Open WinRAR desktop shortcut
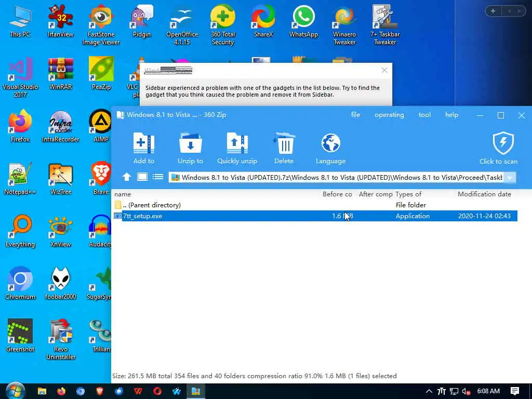Image resolution: width=532 pixels, height=399 pixels. tap(60, 74)
